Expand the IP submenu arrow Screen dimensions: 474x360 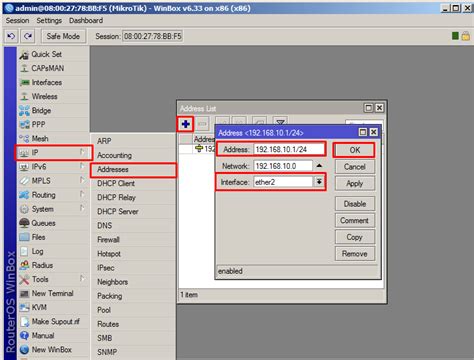tap(82, 152)
